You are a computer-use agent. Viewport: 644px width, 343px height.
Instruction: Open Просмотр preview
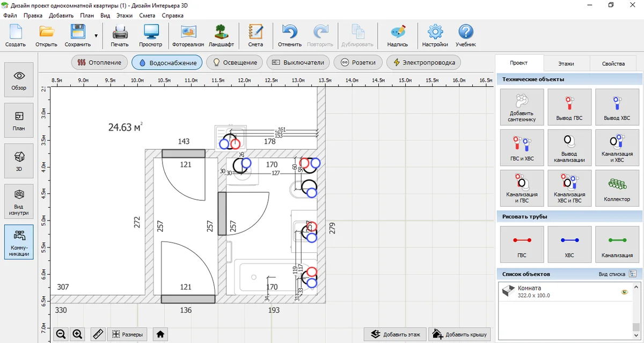[x=151, y=36]
